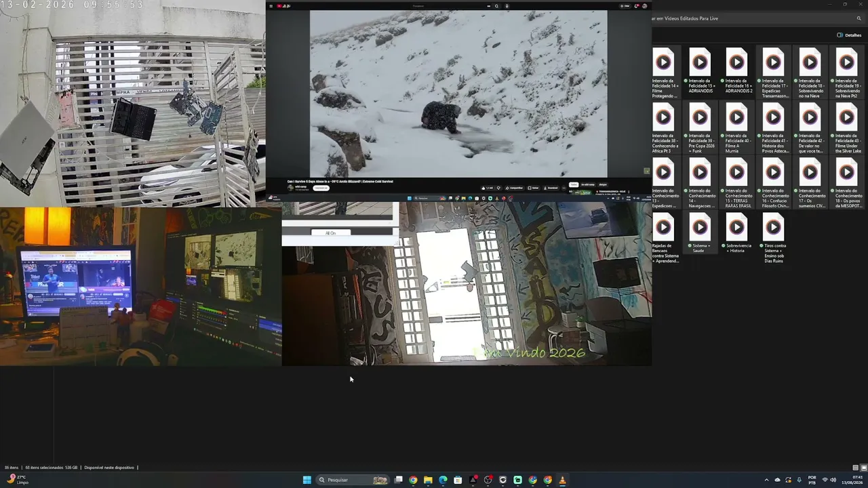Open the Windows Start menu
Viewport: 868px width, 488px height.
(307, 480)
